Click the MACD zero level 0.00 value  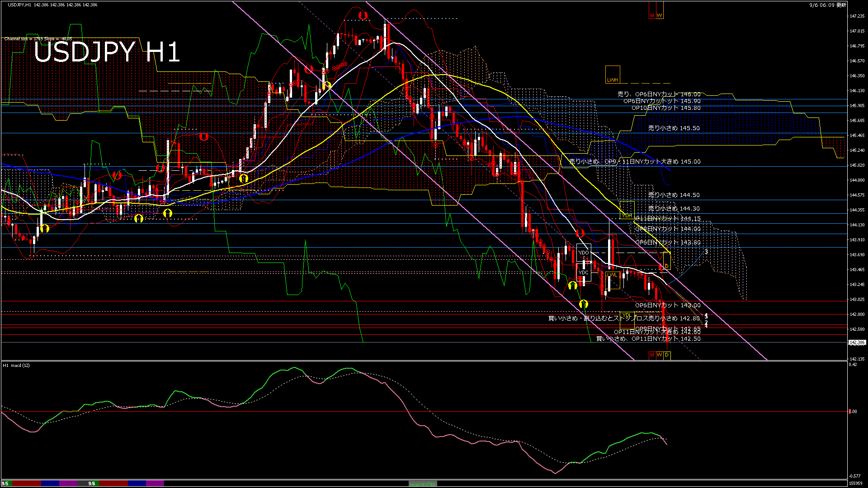(853, 411)
